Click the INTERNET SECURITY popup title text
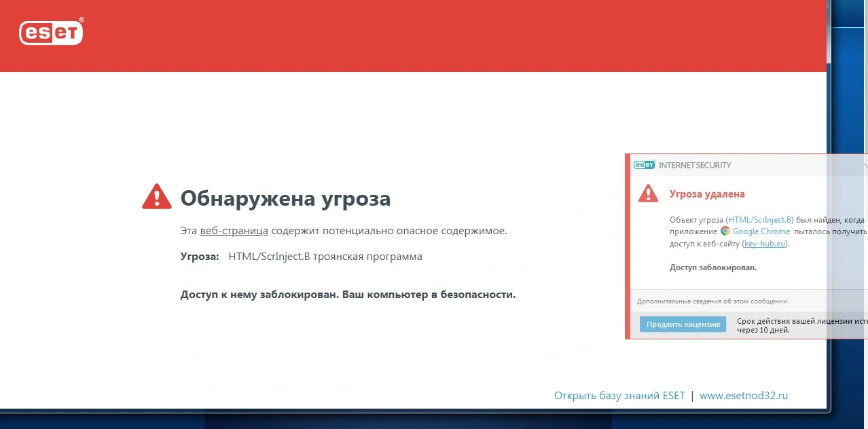The width and height of the screenshot is (868, 429). 695,165
